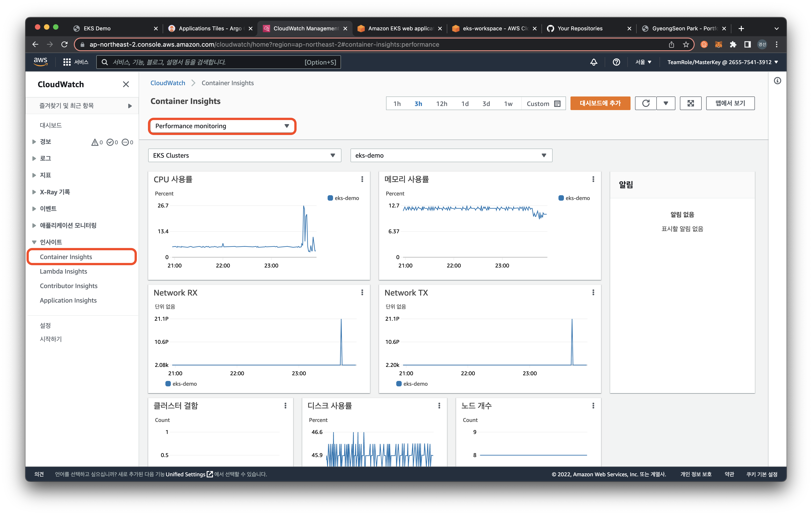Viewport: 812px width, 515px height.
Task: Open Lambda Insights in the sidebar
Action: click(x=63, y=271)
